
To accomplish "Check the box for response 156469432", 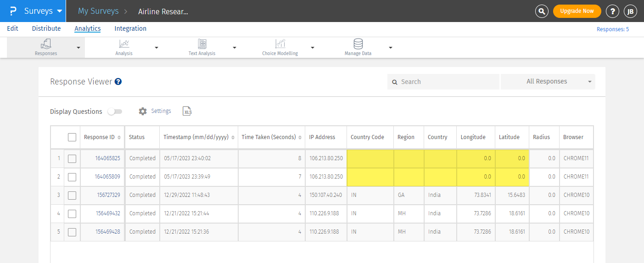I will (72, 213).
